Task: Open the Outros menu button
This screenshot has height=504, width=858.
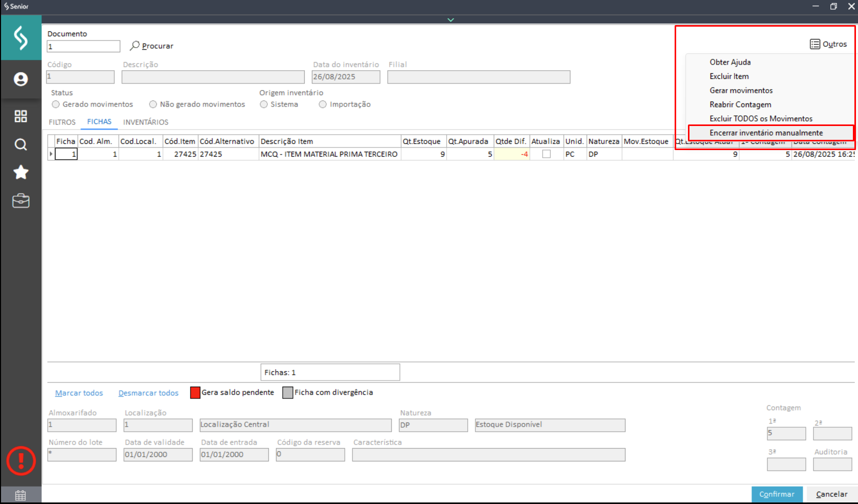Action: (x=828, y=44)
